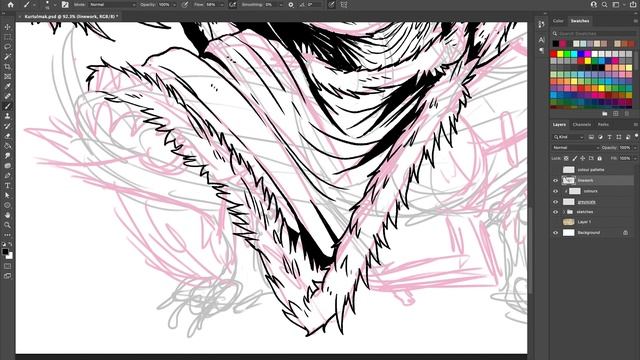Hide the Background layer
This screenshot has width=640, height=360.
(556, 233)
